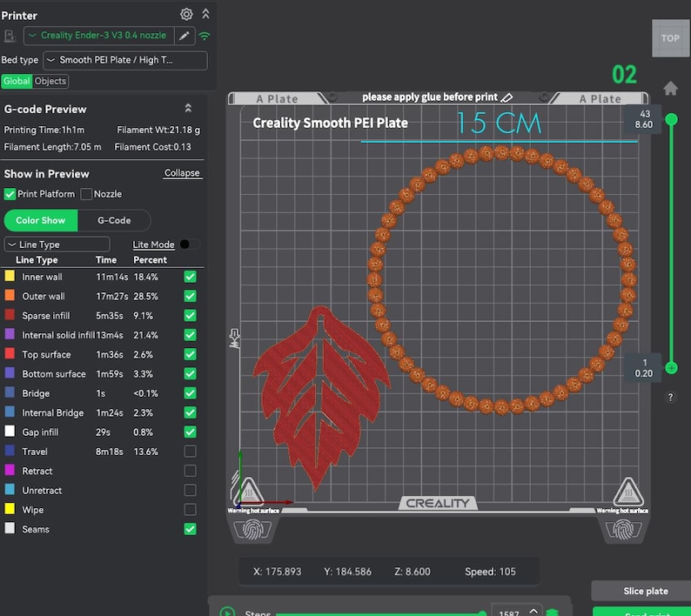
Task: Click the orange Outer wall color swatch
Action: (x=10, y=296)
